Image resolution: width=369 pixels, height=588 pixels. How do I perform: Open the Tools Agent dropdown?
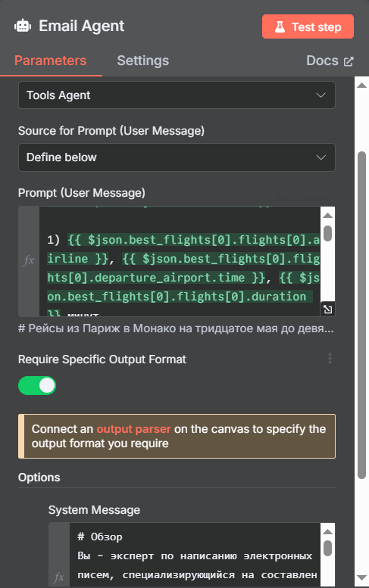pos(177,95)
